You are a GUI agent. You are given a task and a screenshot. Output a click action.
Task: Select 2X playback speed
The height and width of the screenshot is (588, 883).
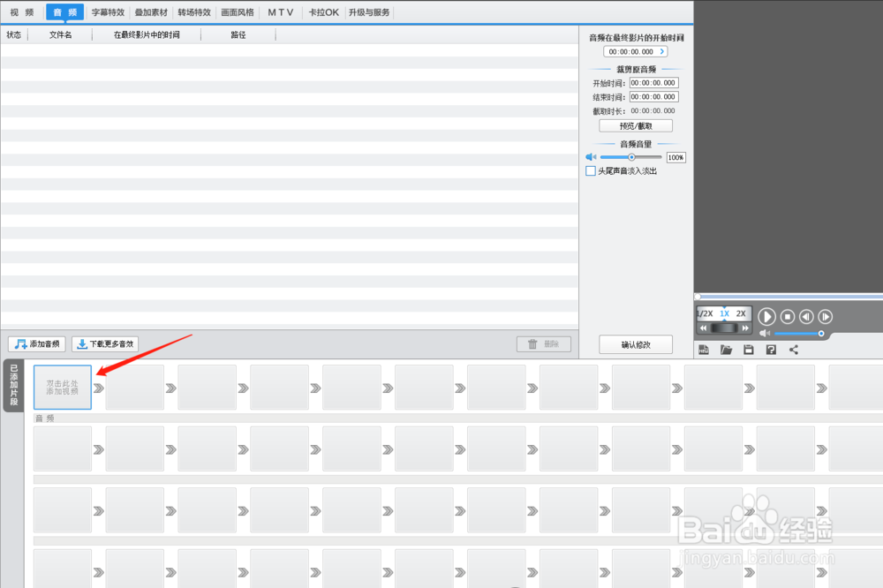pyautogui.click(x=741, y=313)
